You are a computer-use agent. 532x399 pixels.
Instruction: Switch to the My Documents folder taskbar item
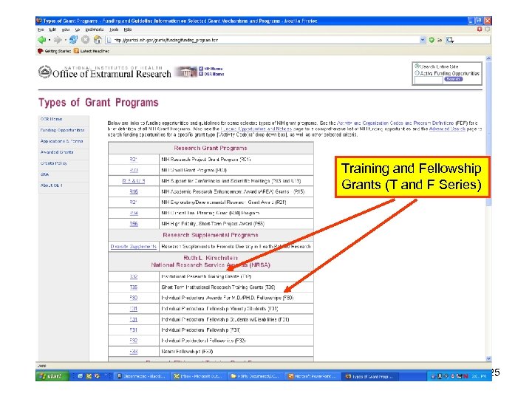point(255,376)
